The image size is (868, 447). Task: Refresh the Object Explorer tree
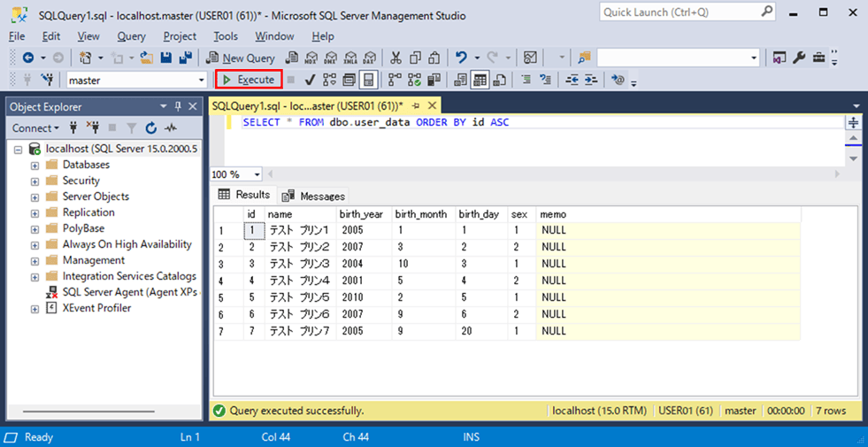pos(150,128)
